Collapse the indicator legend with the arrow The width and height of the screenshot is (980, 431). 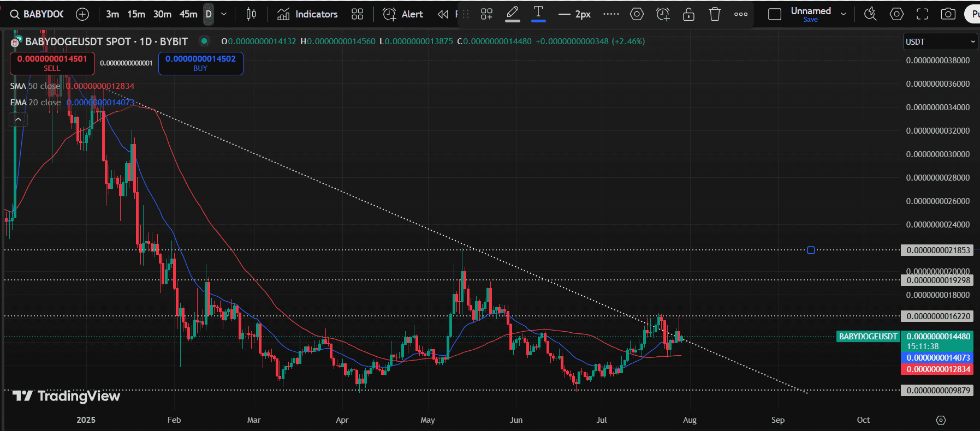pyautogui.click(x=18, y=119)
